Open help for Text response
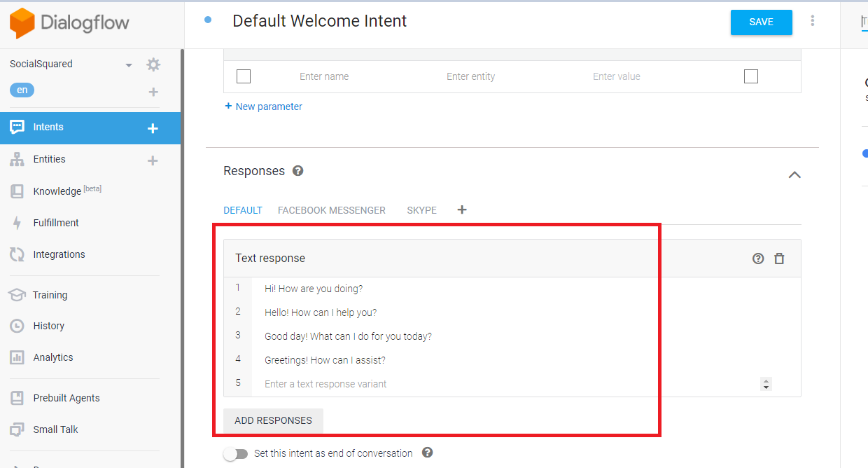 (x=758, y=259)
